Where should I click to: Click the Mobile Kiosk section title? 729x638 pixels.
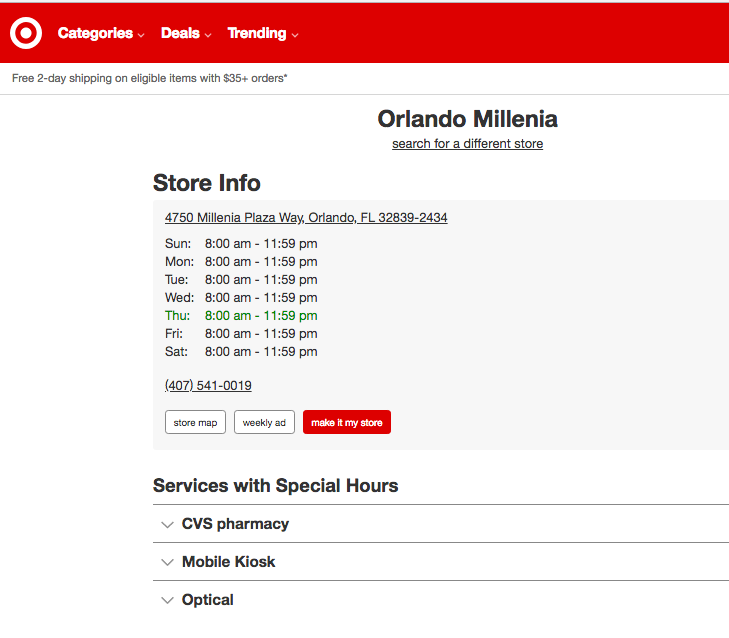coord(228,562)
